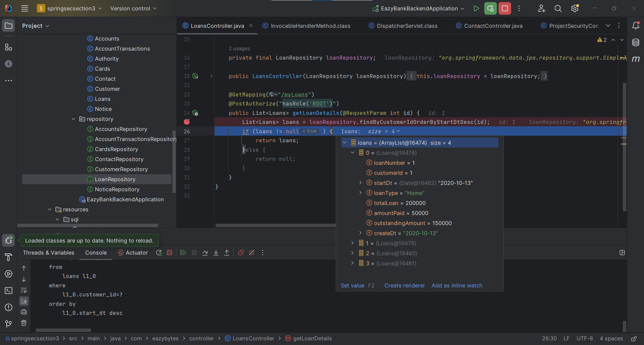The width and height of the screenshot is (644, 345).
Task: Click Add as inline watch link
Action: (457, 285)
